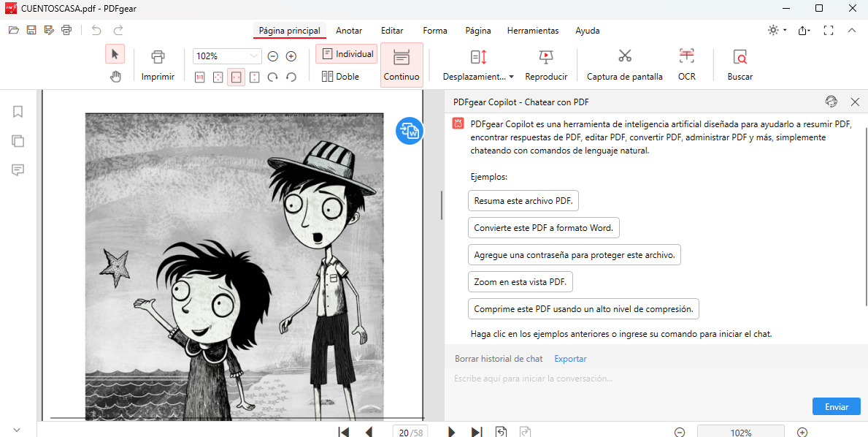
Task: Open the share/export arrow dropdown near brightness
Action: point(804,30)
